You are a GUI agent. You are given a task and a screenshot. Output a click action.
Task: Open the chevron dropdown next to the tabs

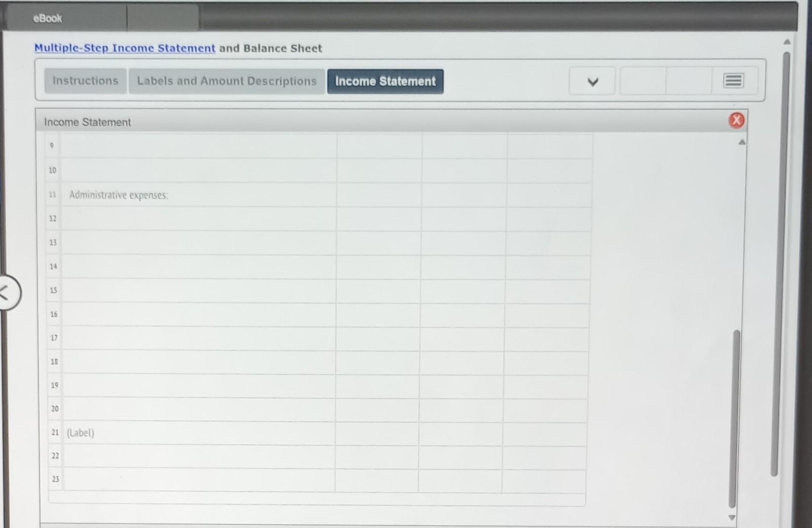[591, 81]
